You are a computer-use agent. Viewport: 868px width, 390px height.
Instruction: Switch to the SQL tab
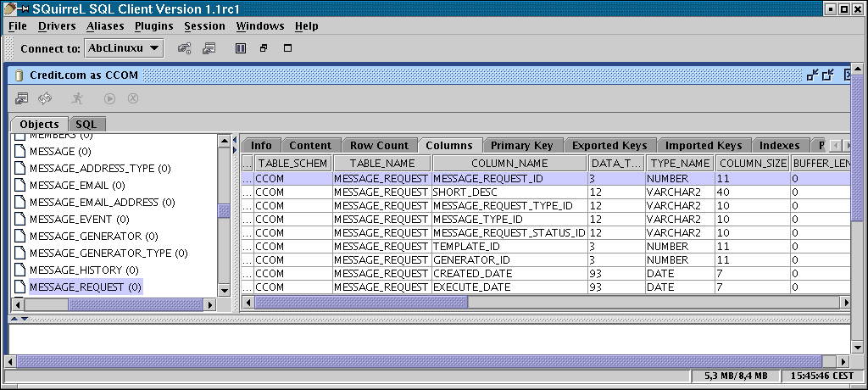click(86, 124)
